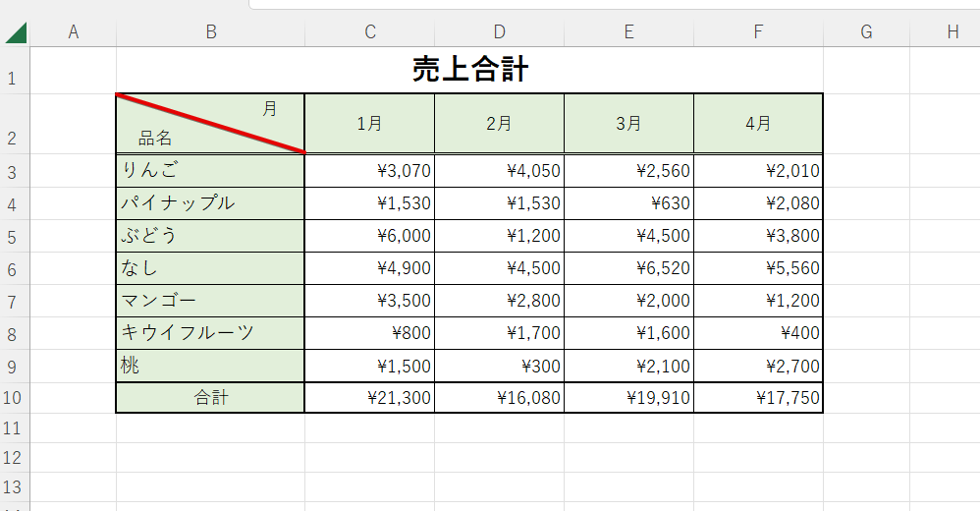Select total cell ¥21,300
Image resolution: width=980 pixels, height=511 pixels.
(370, 398)
